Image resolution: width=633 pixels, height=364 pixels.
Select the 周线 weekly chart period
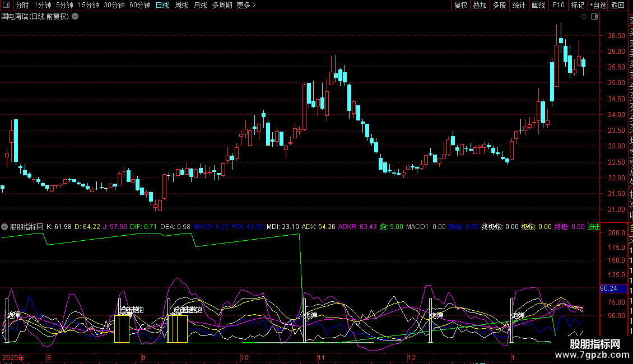(181, 6)
